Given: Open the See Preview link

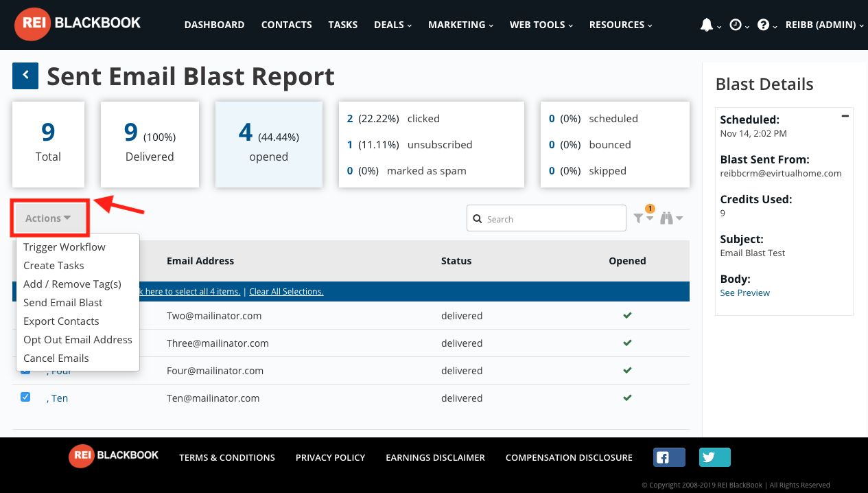Looking at the screenshot, I should [x=745, y=293].
